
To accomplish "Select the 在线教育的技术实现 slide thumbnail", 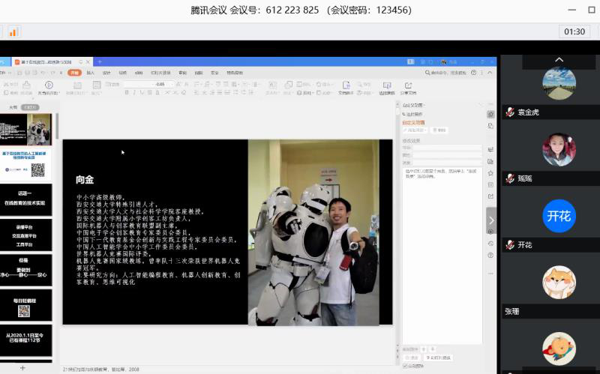I will click(26, 199).
